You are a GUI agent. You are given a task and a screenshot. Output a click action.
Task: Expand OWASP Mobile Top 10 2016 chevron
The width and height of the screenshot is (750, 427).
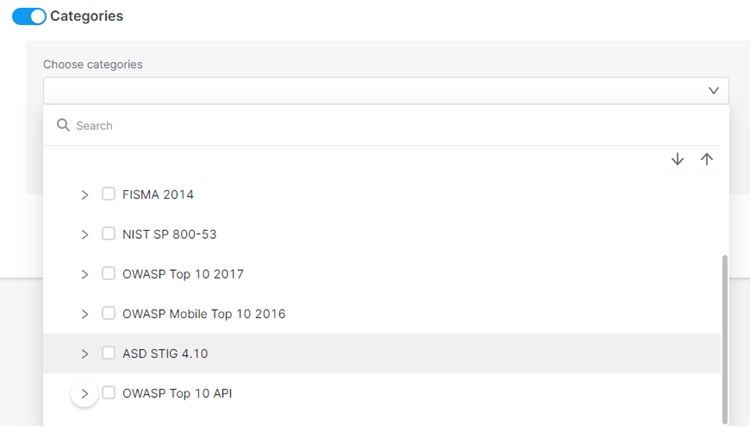coord(85,314)
